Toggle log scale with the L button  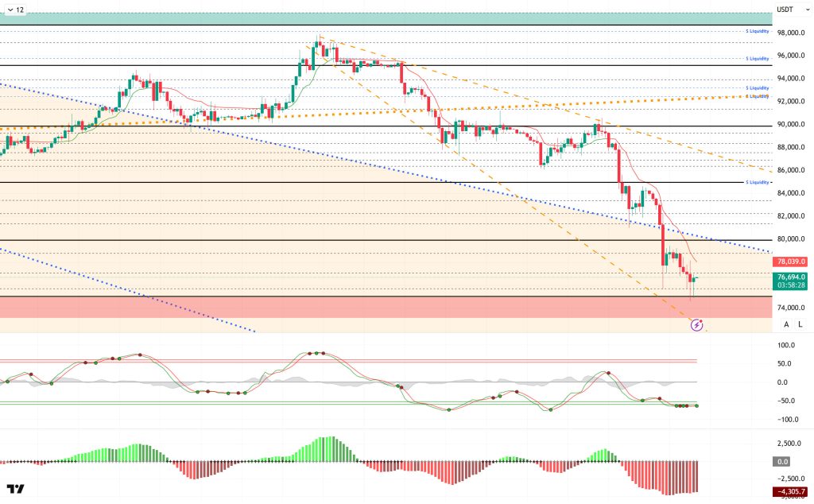pyautogui.click(x=800, y=324)
